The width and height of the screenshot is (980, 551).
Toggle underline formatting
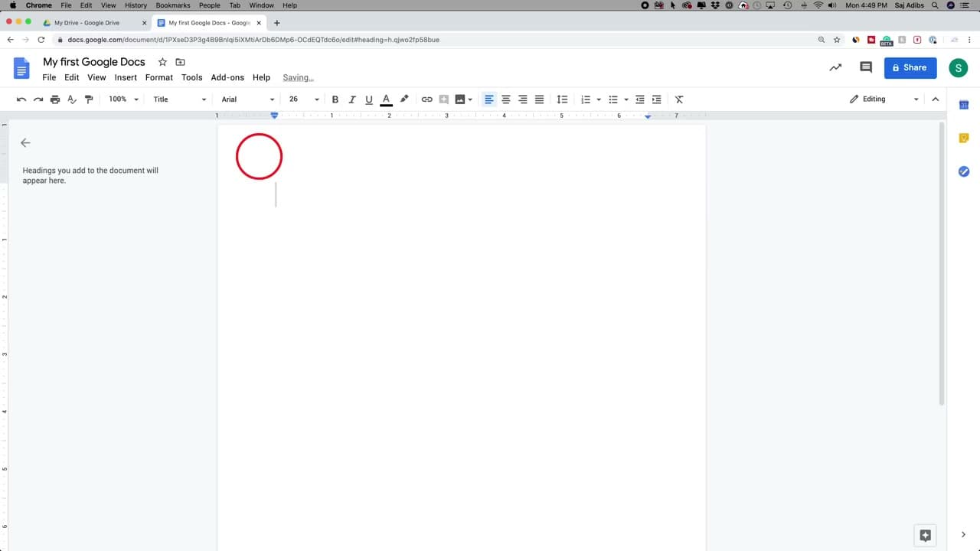(x=369, y=99)
